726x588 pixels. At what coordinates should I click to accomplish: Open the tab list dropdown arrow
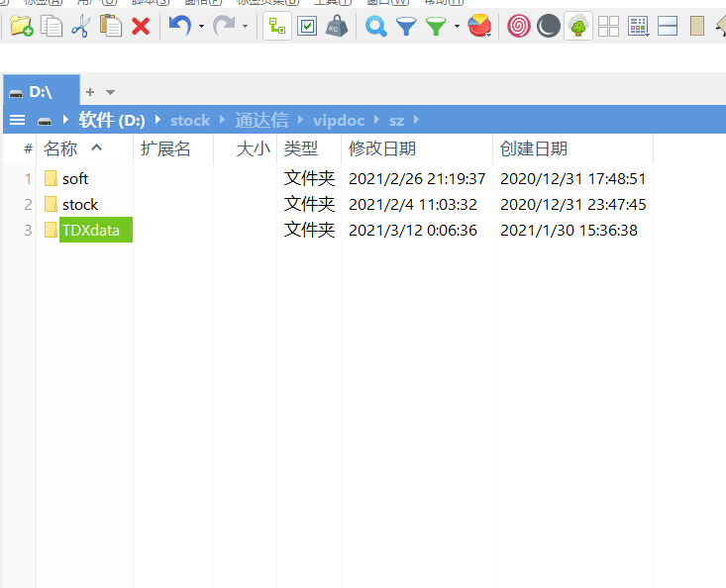tap(110, 92)
